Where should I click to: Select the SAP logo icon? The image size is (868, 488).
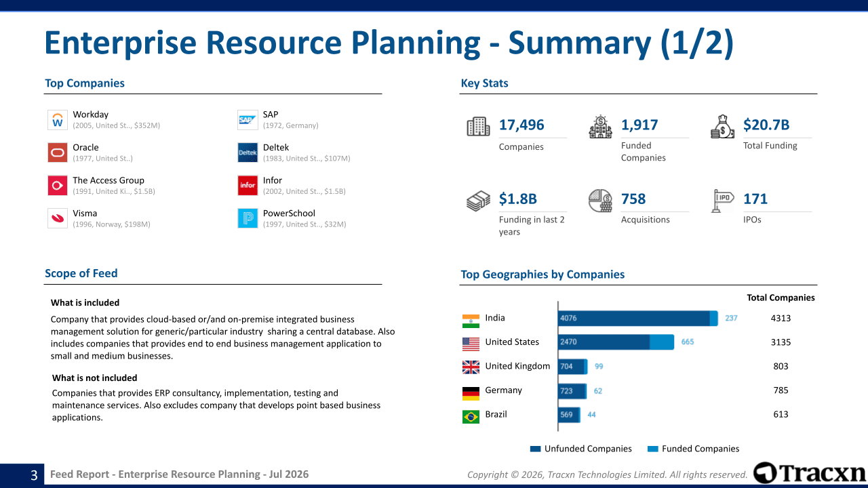coord(248,120)
